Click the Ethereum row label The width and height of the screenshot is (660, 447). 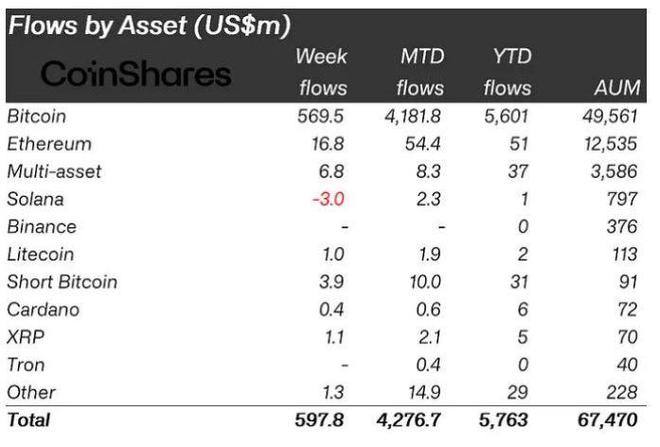[49, 144]
